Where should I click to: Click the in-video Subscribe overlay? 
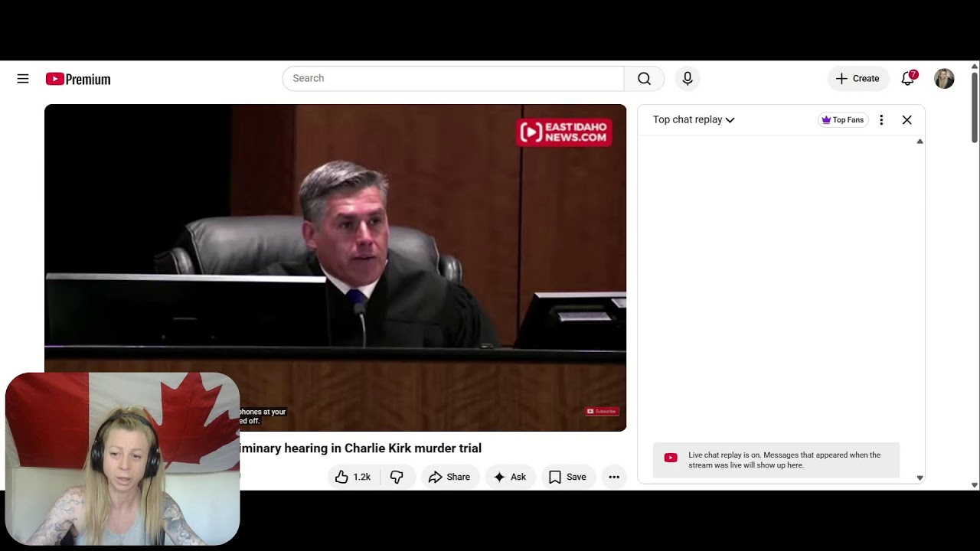click(x=602, y=412)
